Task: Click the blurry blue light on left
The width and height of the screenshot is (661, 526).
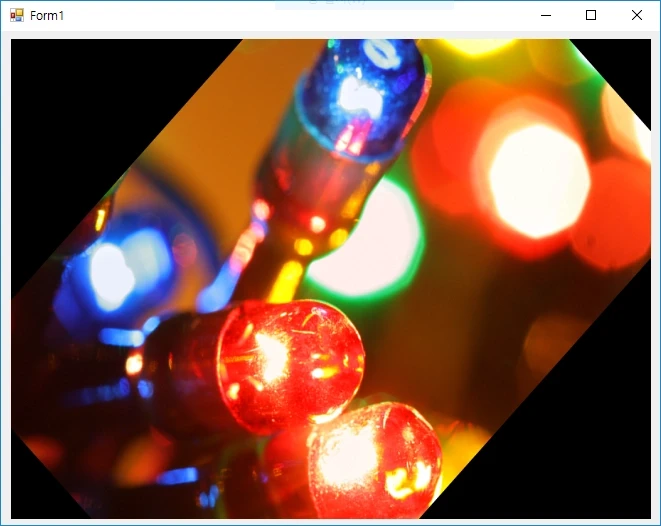Action: [x=115, y=270]
